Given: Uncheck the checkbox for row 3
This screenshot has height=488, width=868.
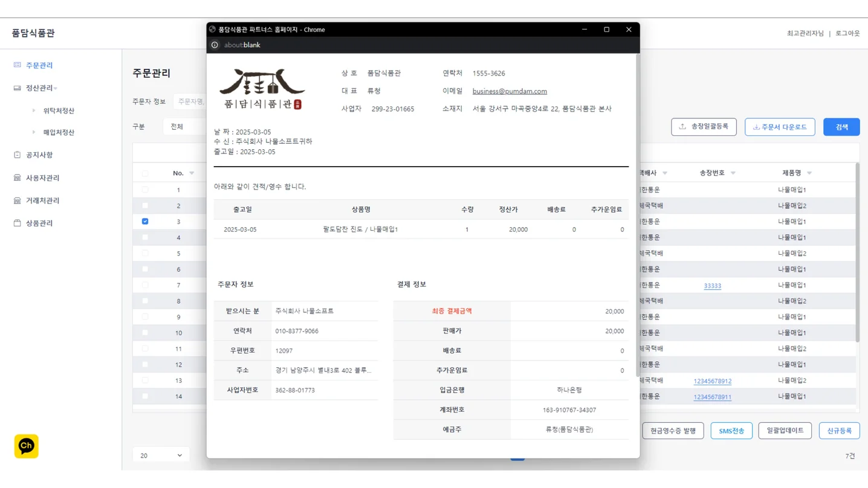Looking at the screenshot, I should coord(145,222).
